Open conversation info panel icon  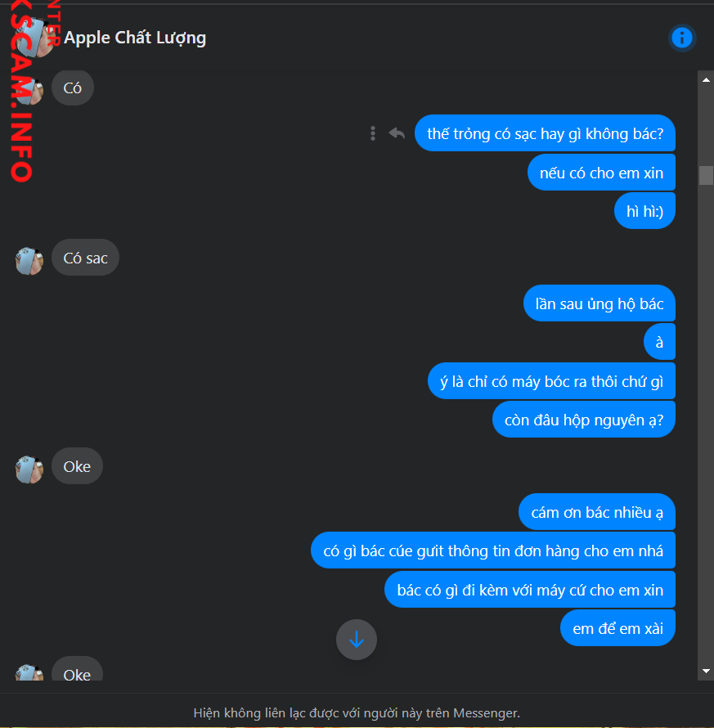click(x=681, y=38)
